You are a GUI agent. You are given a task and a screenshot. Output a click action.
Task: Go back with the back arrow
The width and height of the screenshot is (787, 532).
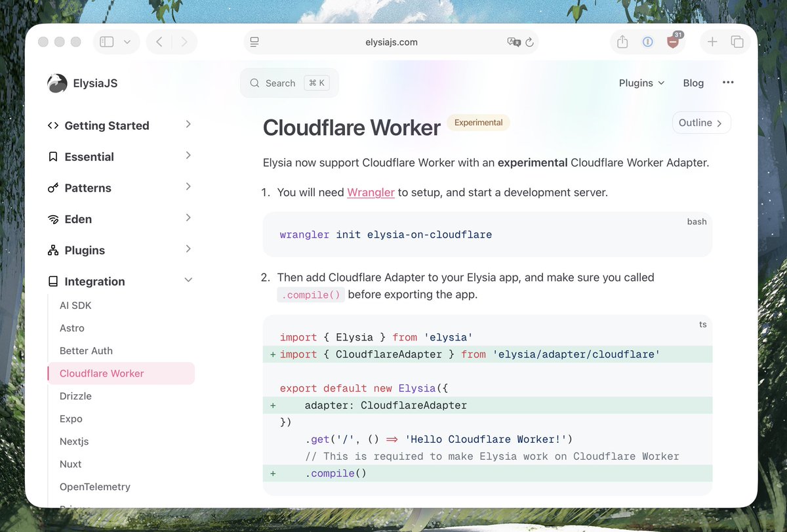click(159, 42)
